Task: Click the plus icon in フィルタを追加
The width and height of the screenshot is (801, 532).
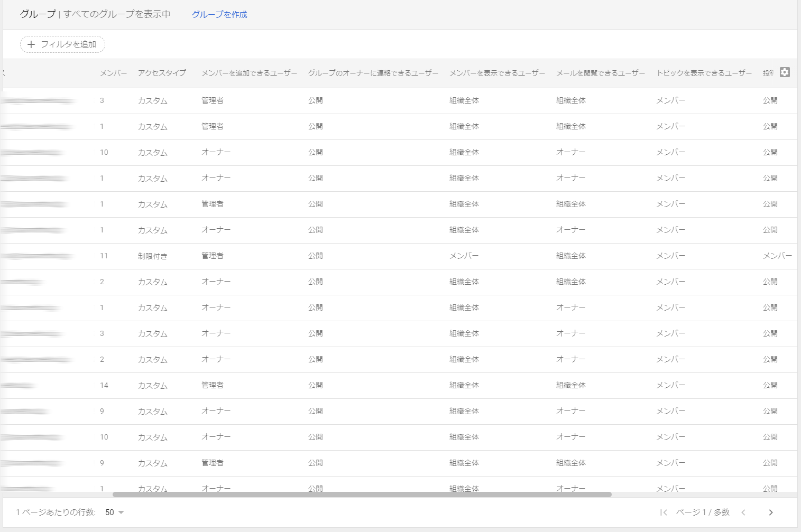Action: coord(31,44)
